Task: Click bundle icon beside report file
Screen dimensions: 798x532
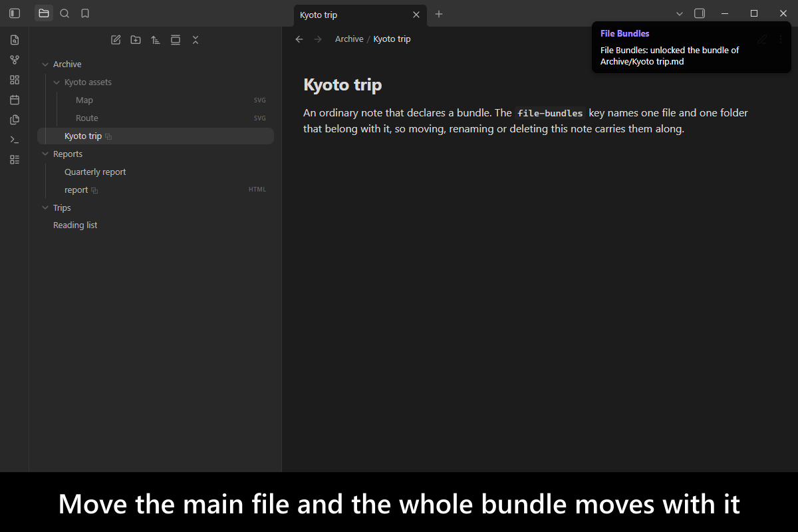Action: pyautogui.click(x=94, y=190)
